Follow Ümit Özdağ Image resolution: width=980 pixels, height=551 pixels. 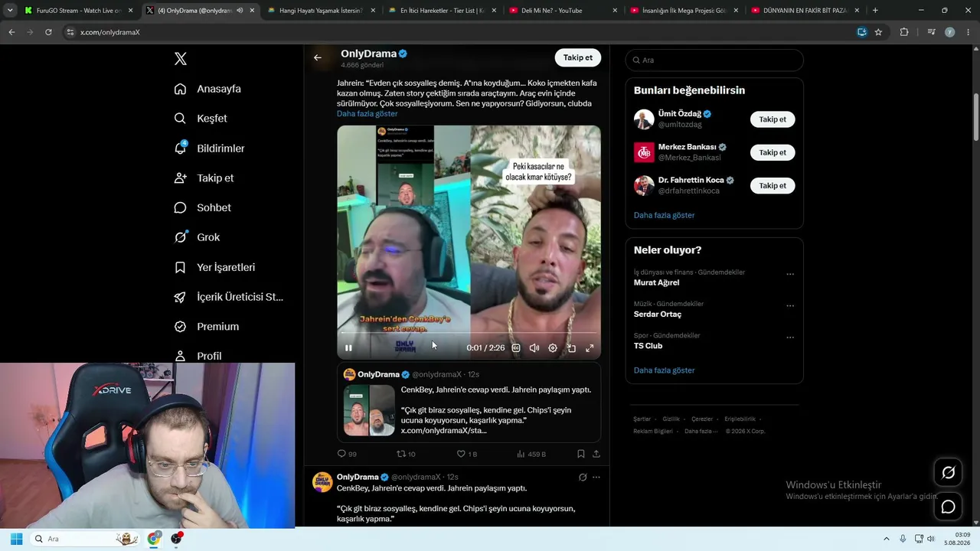[x=773, y=119]
